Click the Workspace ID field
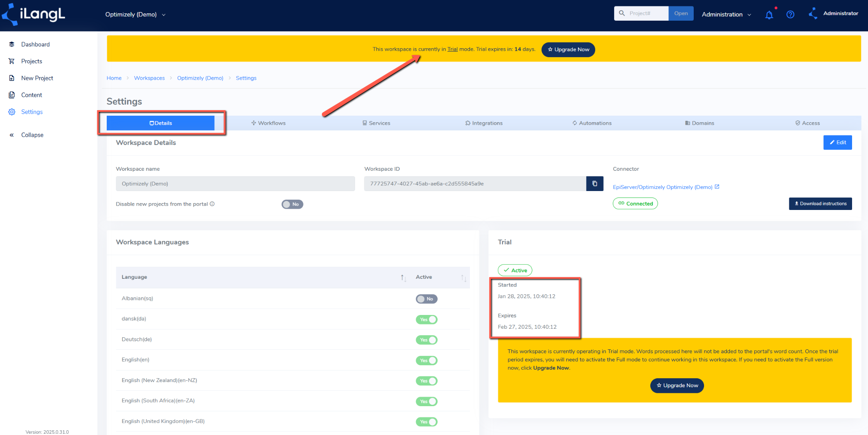868x435 pixels. click(x=475, y=184)
